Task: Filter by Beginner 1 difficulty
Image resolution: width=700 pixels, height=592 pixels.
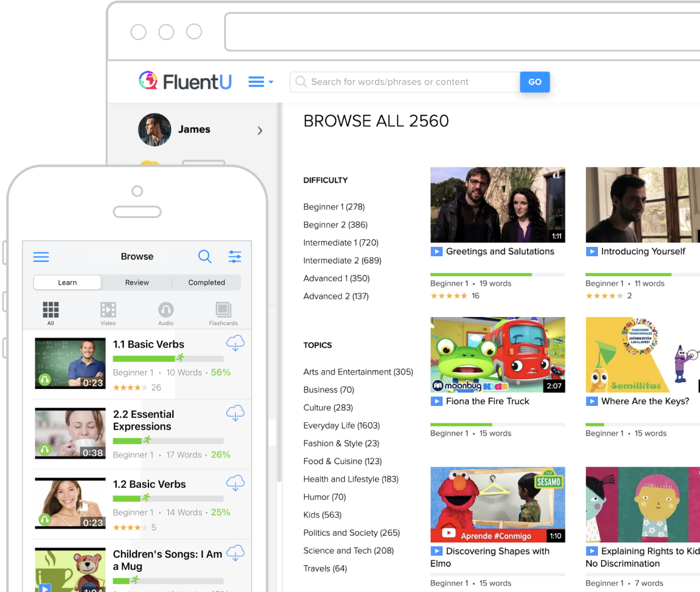Action: 334,207
